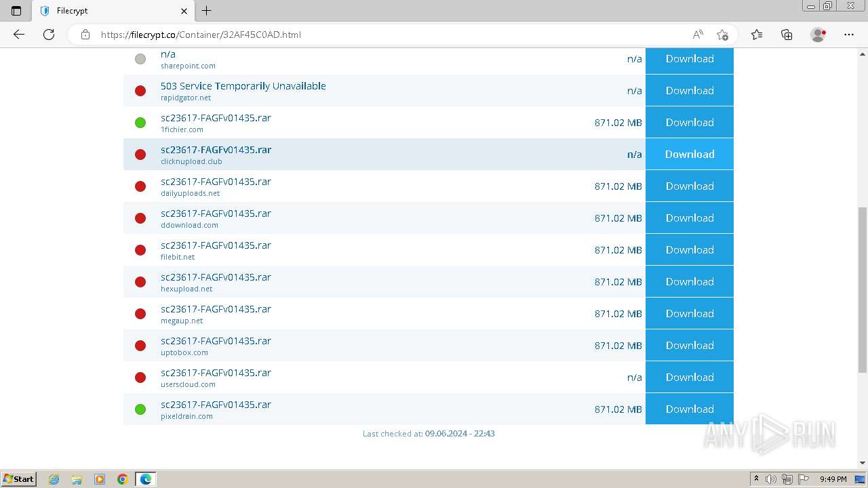868x488 pixels.
Task: Click the taskbar clock 9:49 PM
Action: [x=833, y=479]
